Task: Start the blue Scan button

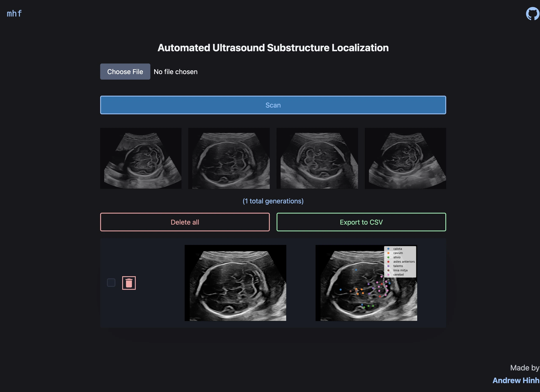Action: [x=273, y=105]
